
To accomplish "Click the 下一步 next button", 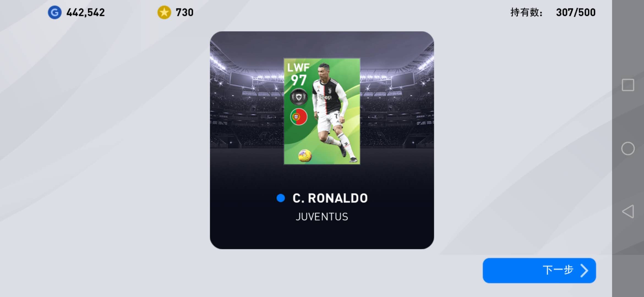I will pyautogui.click(x=539, y=270).
